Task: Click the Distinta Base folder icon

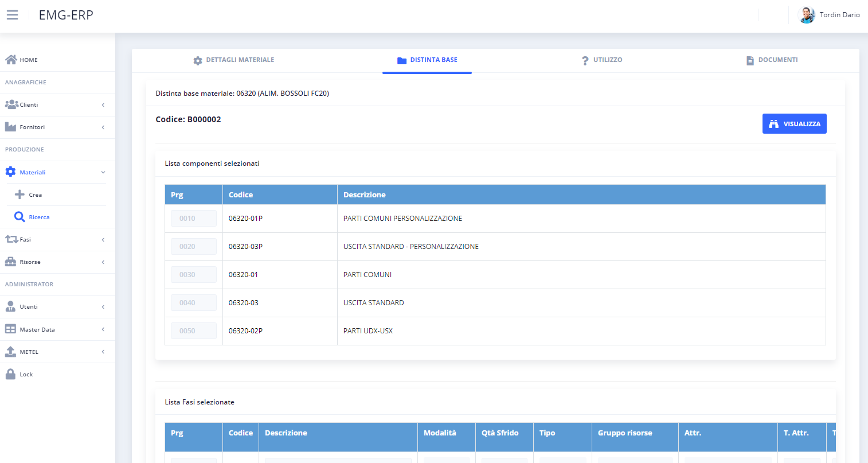Action: click(402, 60)
